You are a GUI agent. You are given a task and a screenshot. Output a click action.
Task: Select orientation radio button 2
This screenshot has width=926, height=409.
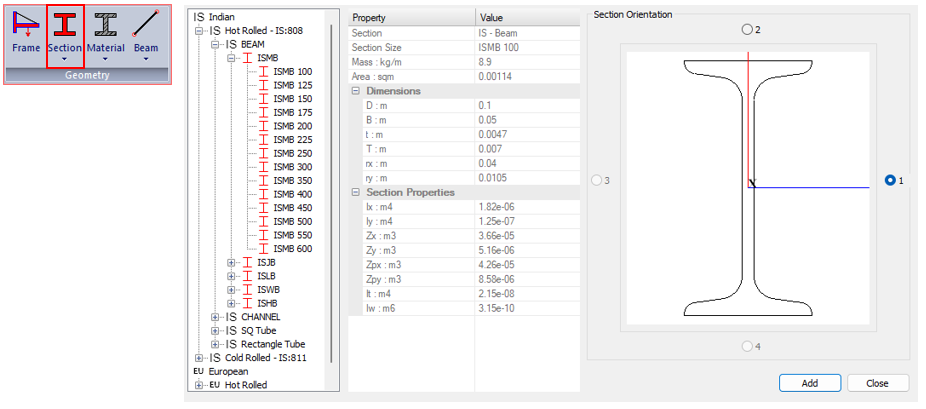(747, 30)
